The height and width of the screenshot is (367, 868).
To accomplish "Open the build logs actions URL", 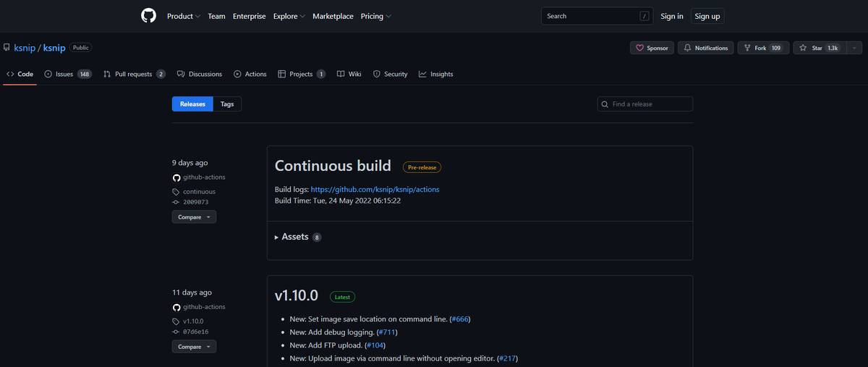I will tap(375, 190).
